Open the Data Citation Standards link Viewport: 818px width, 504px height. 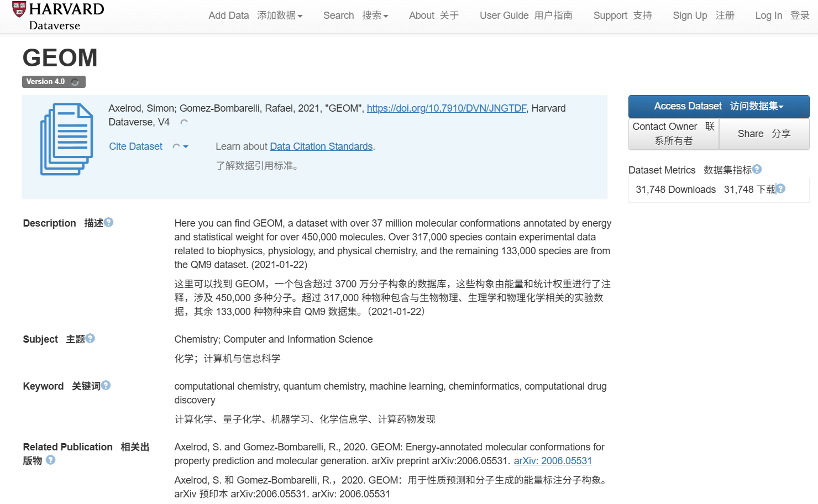(321, 146)
